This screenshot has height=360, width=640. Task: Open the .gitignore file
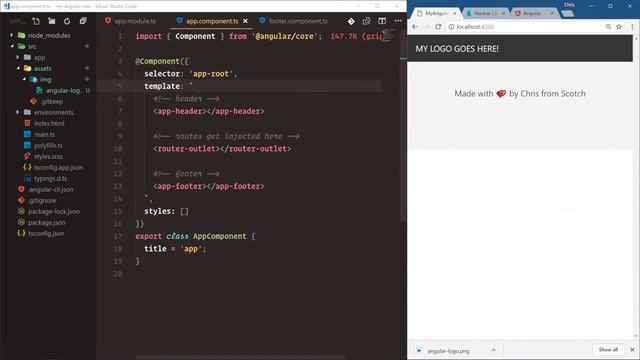click(x=42, y=201)
